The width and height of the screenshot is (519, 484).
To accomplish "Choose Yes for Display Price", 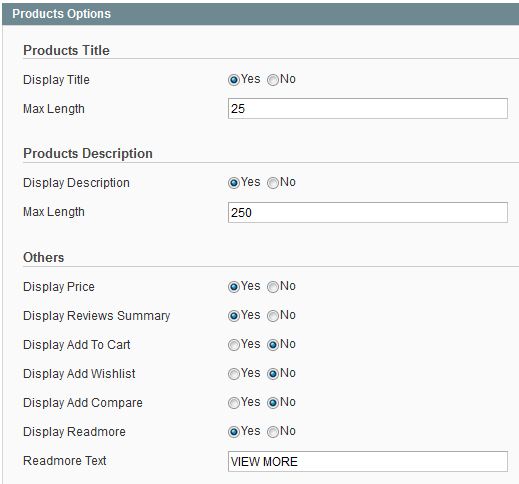I will pyautogui.click(x=234, y=287).
